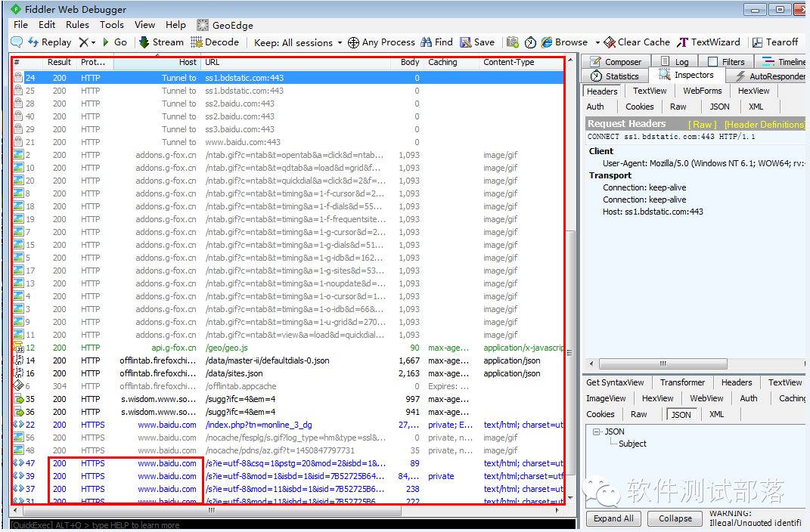
Task: Open the Get SyntaxView response tab
Action: click(x=615, y=383)
